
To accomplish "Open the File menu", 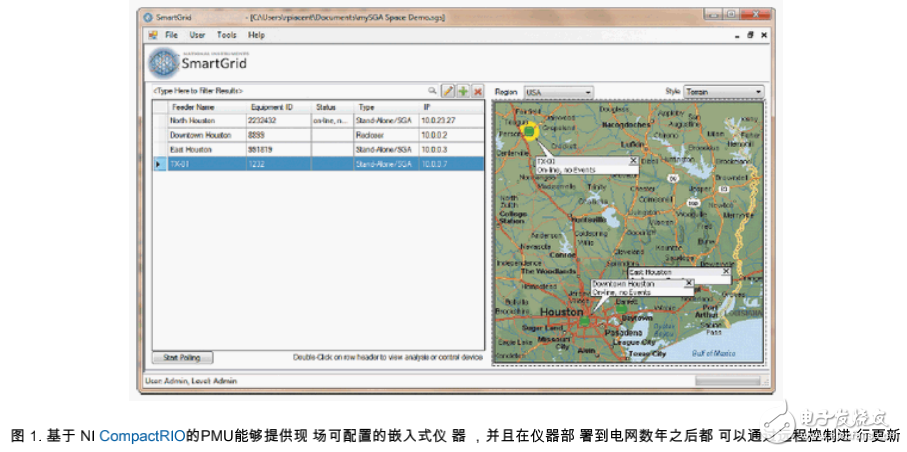I will tap(171, 35).
